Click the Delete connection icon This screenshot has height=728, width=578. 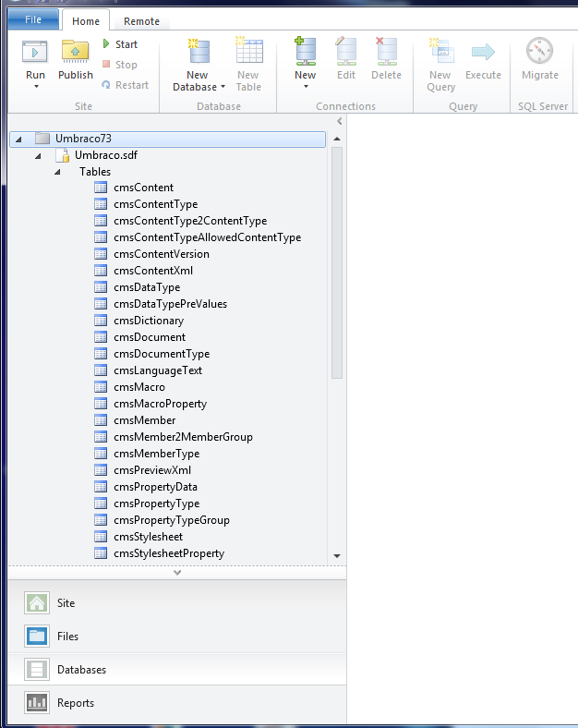(386, 51)
